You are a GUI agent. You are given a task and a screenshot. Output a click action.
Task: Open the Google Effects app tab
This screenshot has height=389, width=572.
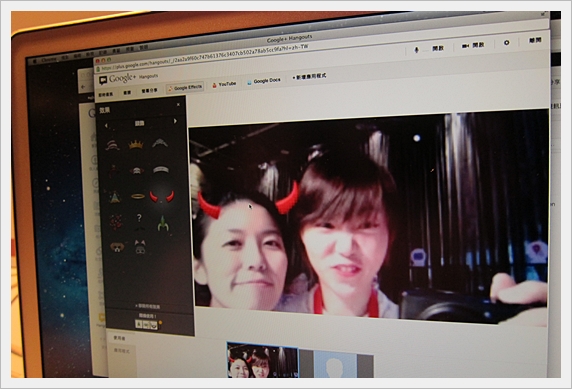[185, 88]
